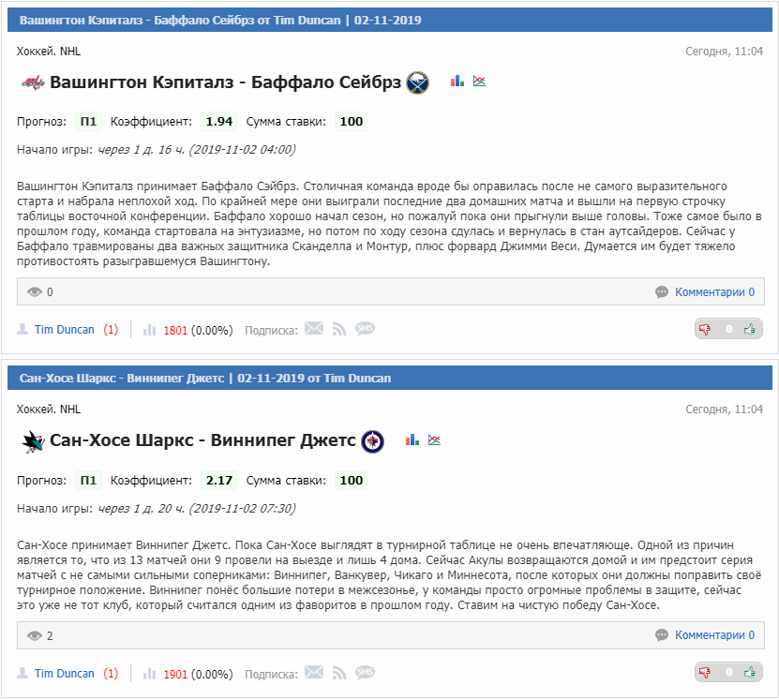This screenshot has width=779, height=700.
Task: Subscribe by SMS in San Jose post
Action: [x=365, y=672]
